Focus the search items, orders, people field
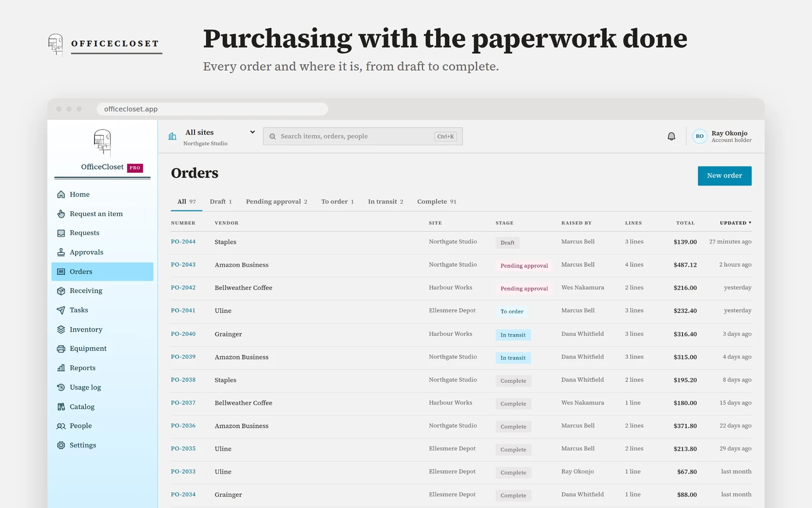 [x=363, y=136]
